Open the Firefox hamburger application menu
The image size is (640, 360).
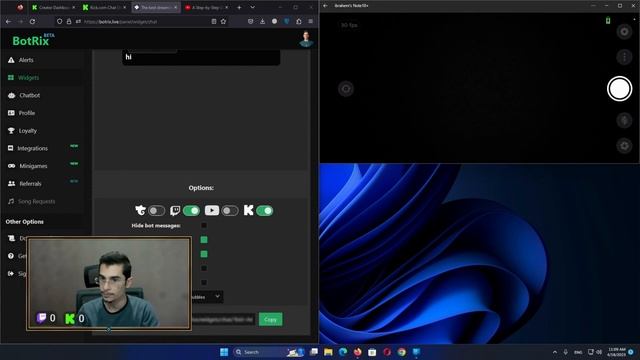pyautogui.click(x=311, y=21)
